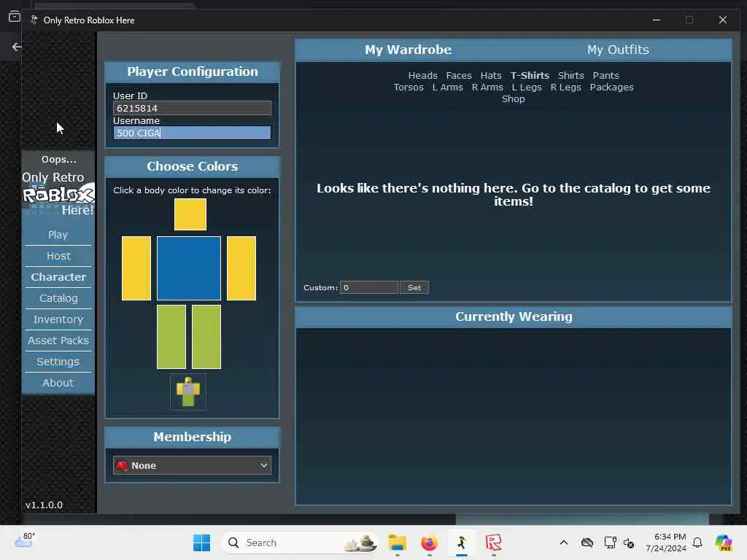This screenshot has width=747, height=560.
Task: Click the Only Retro Roblox Here logo
Action: point(58,193)
